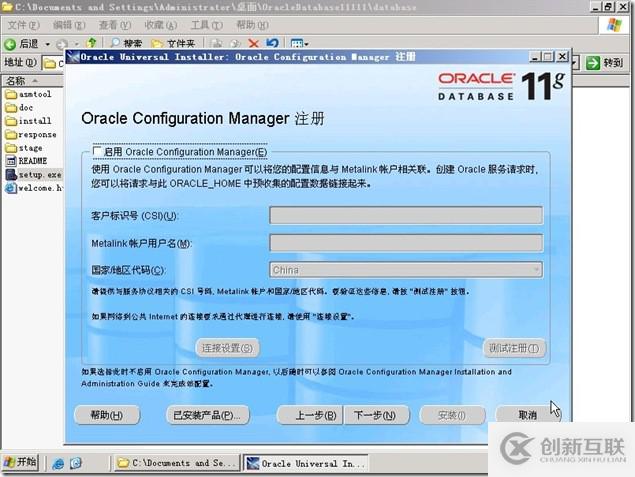The image size is (635, 477).
Task: Go back with 上一步 button
Action: 310,415
